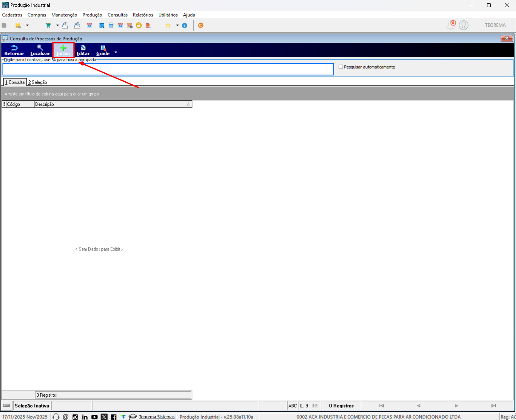Click the green shopping cart icon
Viewport: 516px width, 420px height.
coord(48,25)
